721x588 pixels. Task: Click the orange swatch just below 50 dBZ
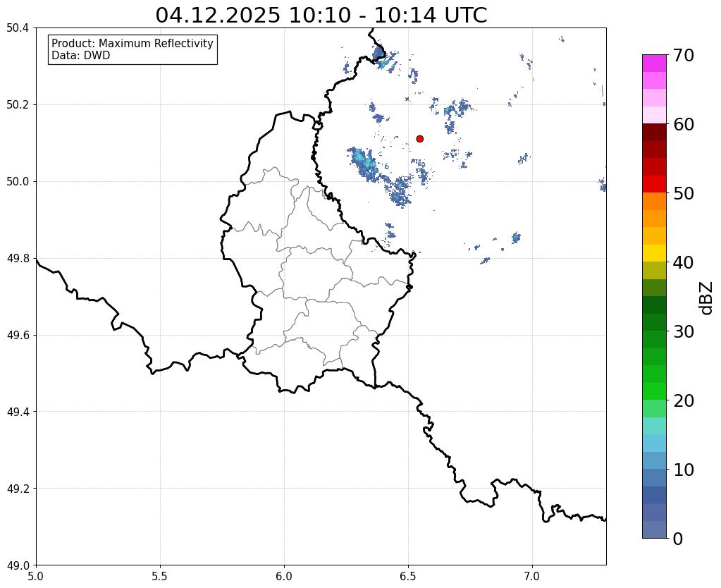654,201
